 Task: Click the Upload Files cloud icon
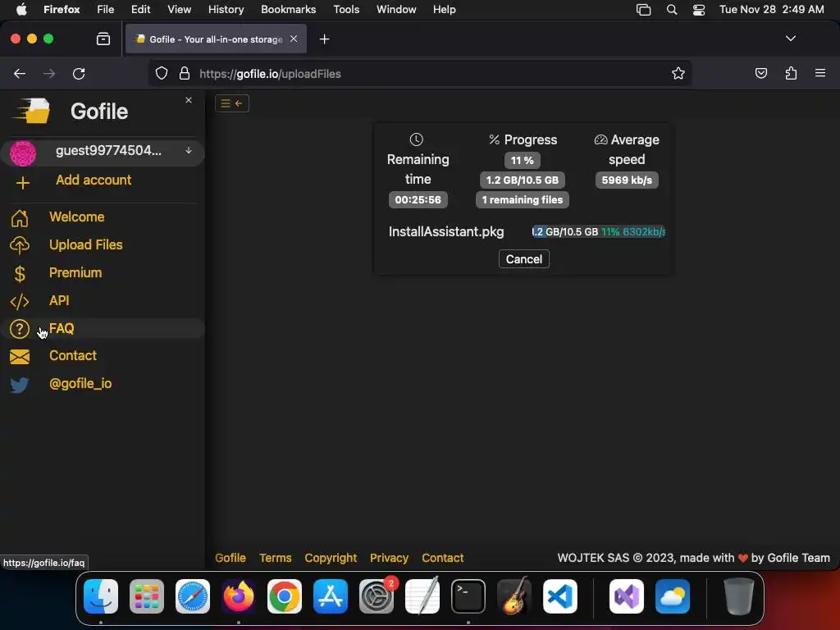(x=20, y=245)
